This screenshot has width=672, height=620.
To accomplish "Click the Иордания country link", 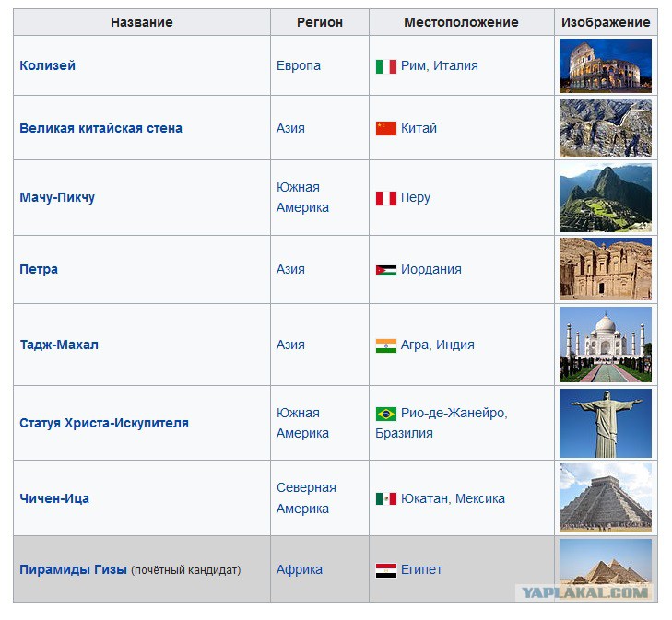I will pos(430,270).
